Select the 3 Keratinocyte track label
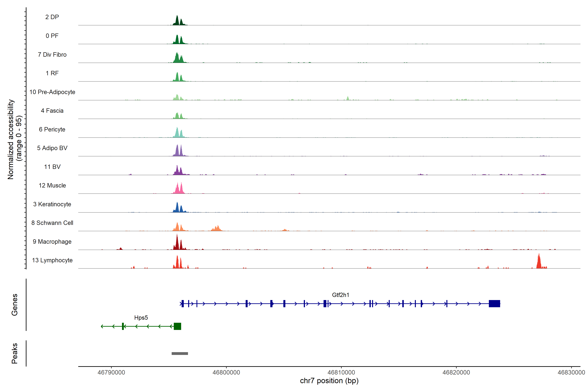588x392 pixels. click(52, 204)
